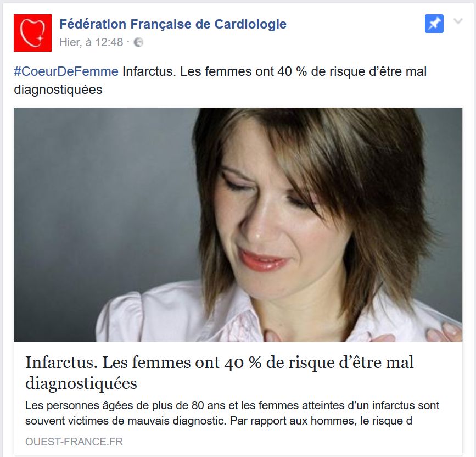Click the OUEST-FRANCE.FR source label
Screen dimensions: 476x457
tap(74, 442)
